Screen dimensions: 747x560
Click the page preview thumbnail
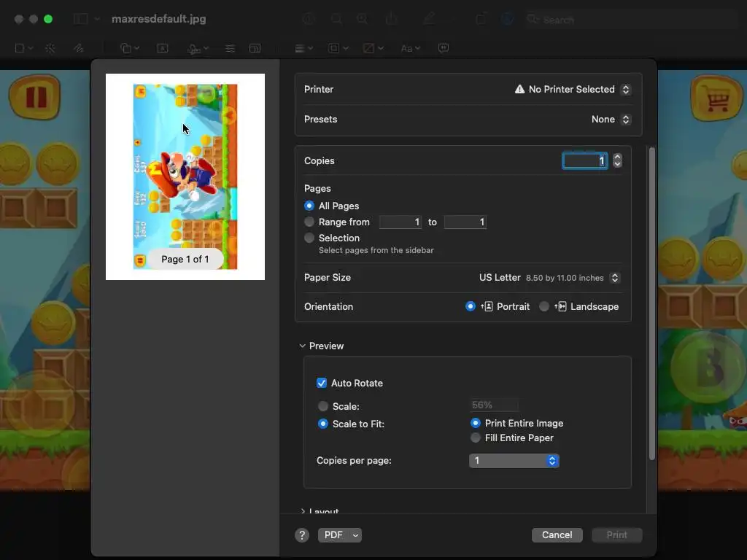pos(185,176)
